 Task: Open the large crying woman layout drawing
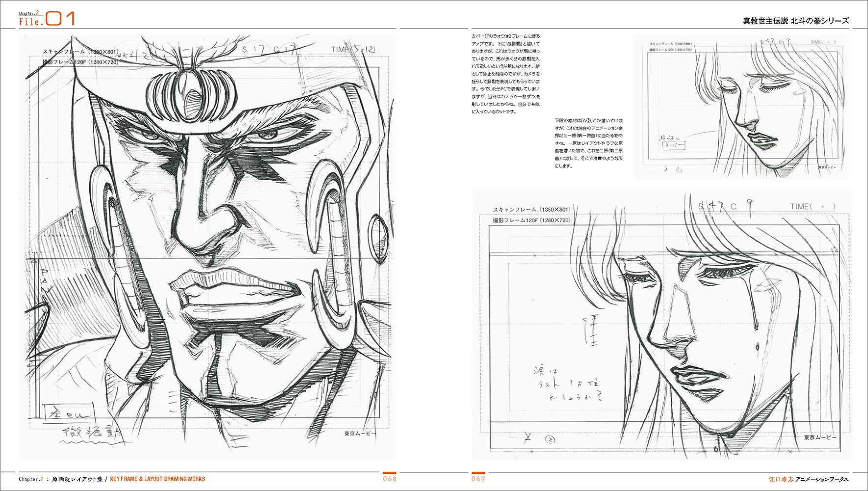point(661,324)
